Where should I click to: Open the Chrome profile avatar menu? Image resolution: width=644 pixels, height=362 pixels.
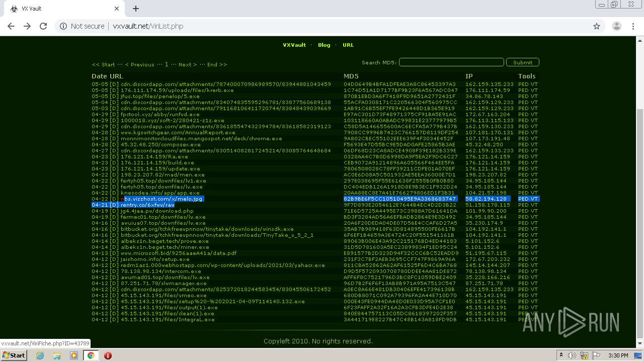point(616,26)
